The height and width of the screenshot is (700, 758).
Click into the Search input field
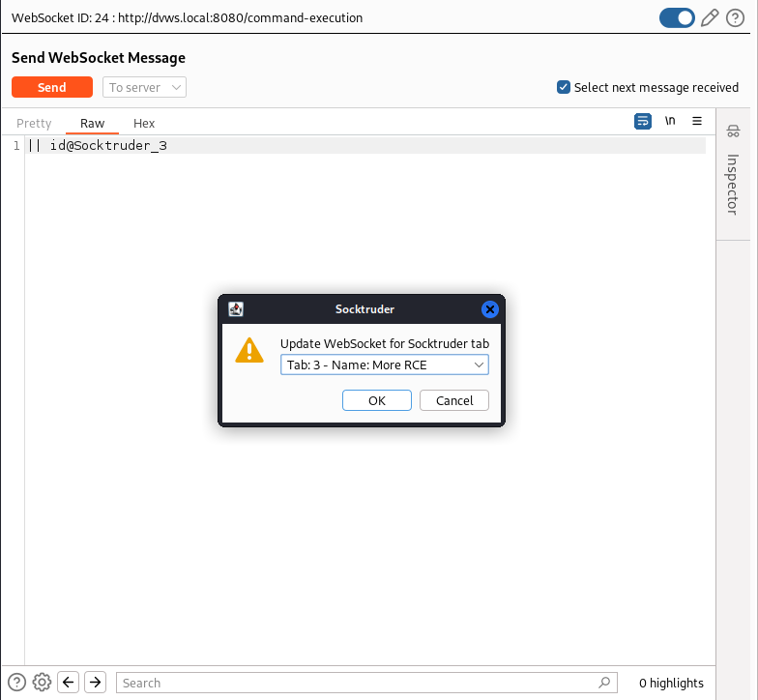(x=366, y=683)
